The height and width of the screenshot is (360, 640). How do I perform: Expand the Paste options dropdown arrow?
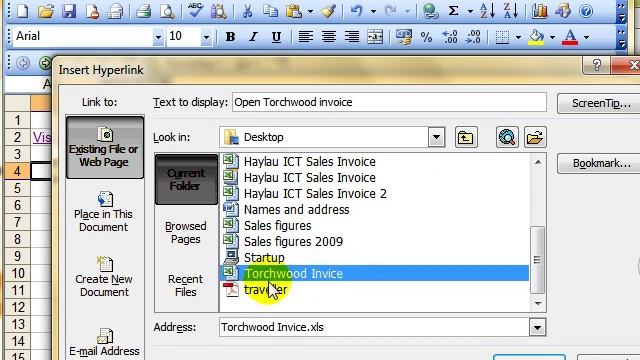[311, 11]
